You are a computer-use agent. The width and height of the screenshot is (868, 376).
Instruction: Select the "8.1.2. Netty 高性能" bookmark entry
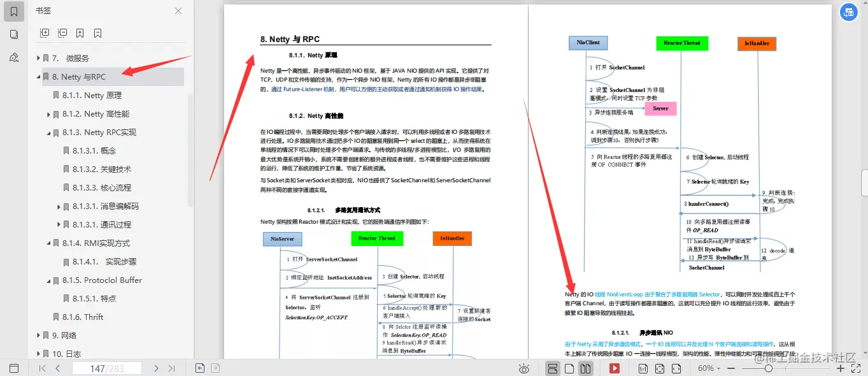tap(94, 113)
